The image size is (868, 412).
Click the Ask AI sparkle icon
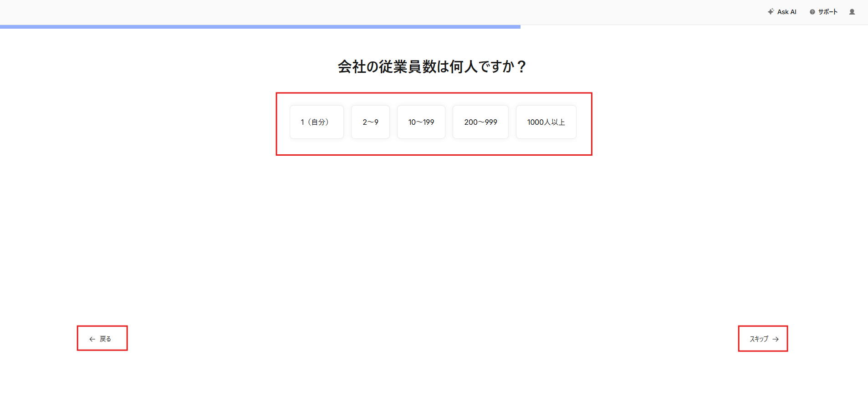click(771, 12)
